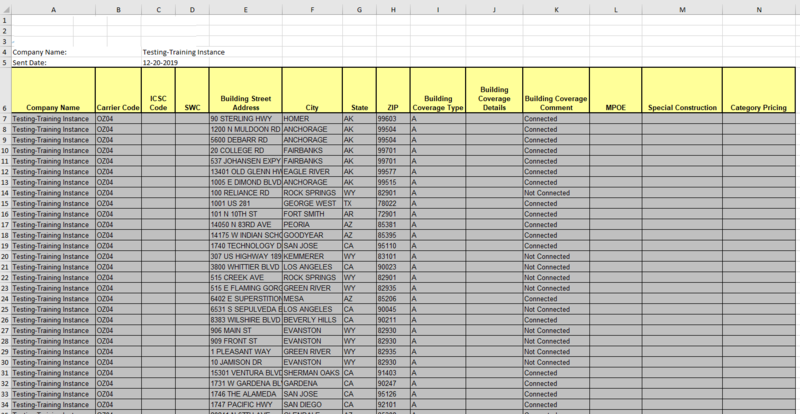Image resolution: width=800 pixels, height=414 pixels.
Task: Select column H header
Action: coord(393,7)
